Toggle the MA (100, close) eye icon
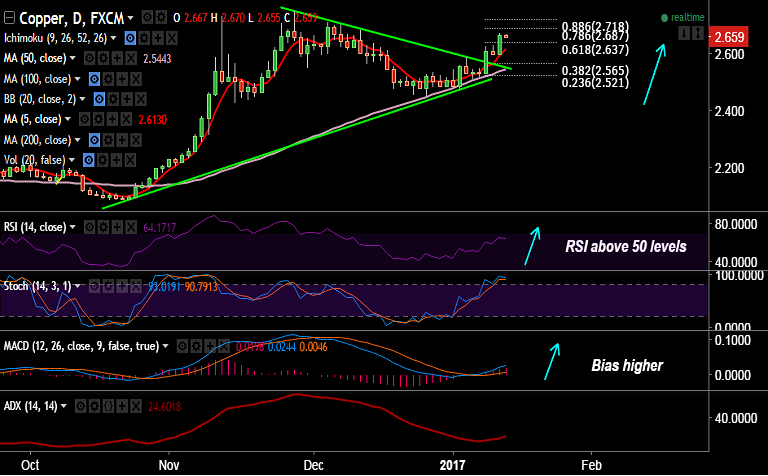The height and width of the screenshot is (476, 768). tap(94, 79)
